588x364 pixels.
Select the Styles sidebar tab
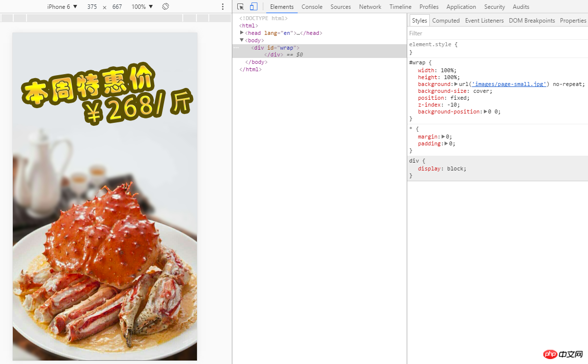point(419,21)
